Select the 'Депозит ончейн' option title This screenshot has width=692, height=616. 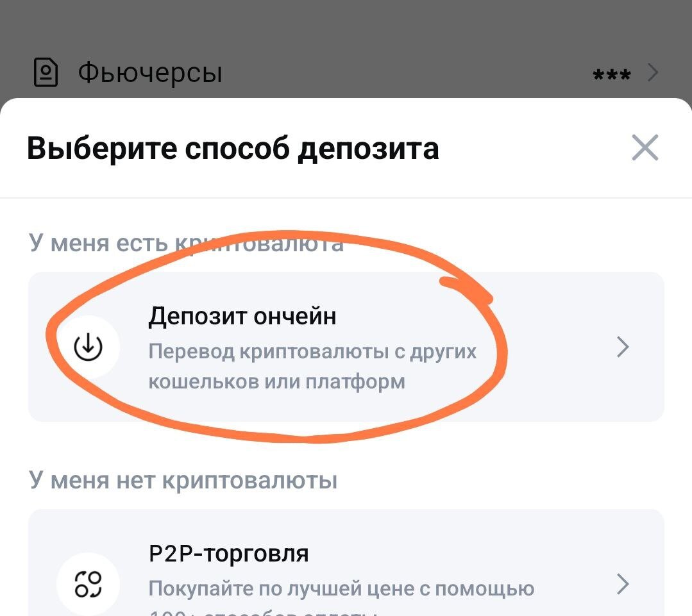[x=242, y=316]
